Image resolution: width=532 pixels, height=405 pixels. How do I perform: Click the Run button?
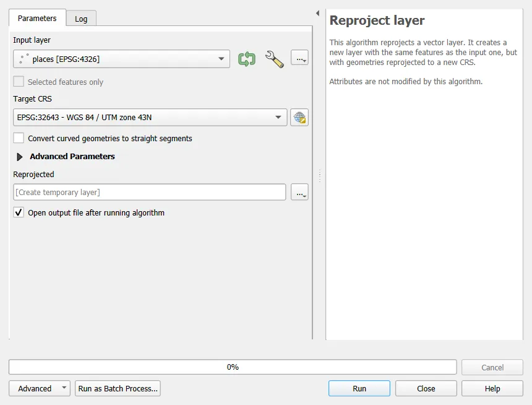[359, 388]
